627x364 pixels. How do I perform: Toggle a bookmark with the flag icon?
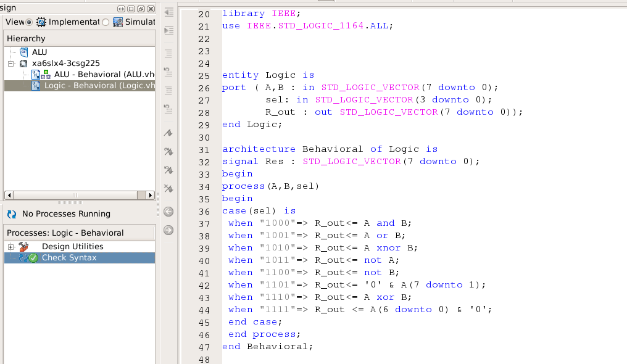coord(168,131)
